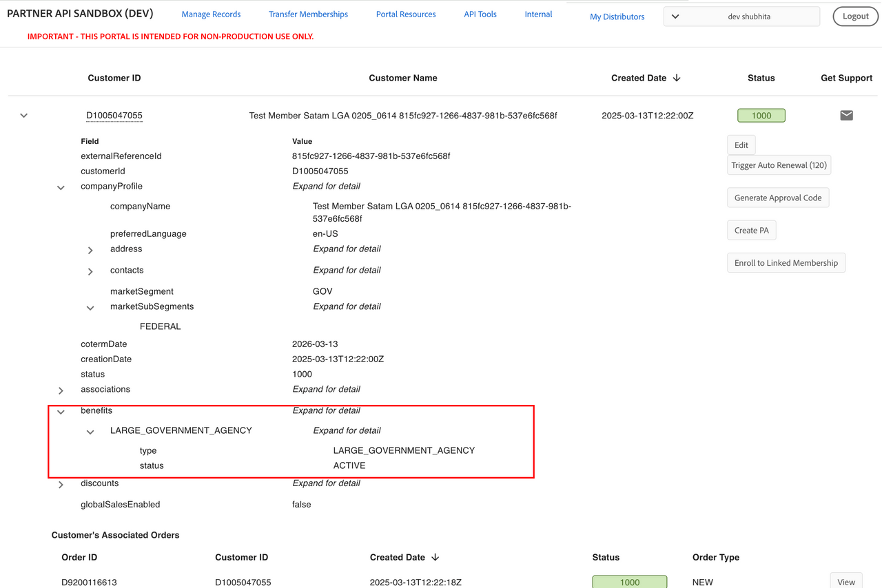Click the Status column header in customer table

tap(761, 78)
